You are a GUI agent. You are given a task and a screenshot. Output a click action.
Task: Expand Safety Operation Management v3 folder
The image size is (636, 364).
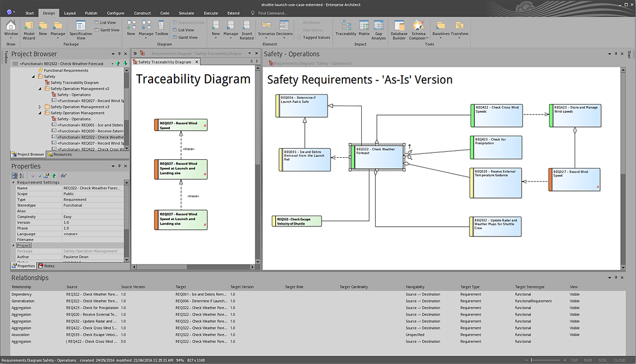[x=40, y=107]
